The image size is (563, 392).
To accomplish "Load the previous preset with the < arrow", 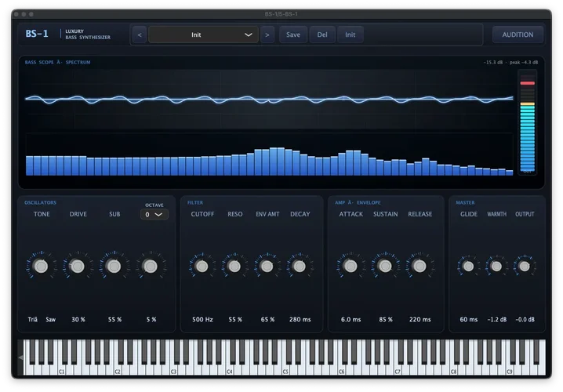I will coord(140,34).
